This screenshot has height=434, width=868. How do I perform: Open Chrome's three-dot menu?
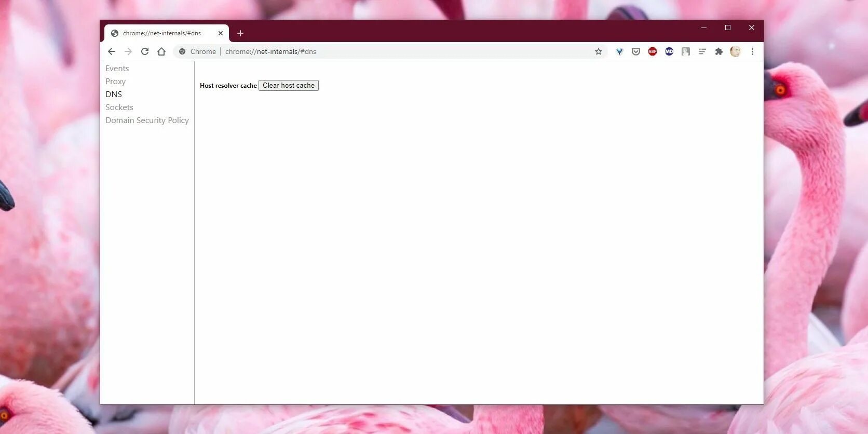coord(752,51)
